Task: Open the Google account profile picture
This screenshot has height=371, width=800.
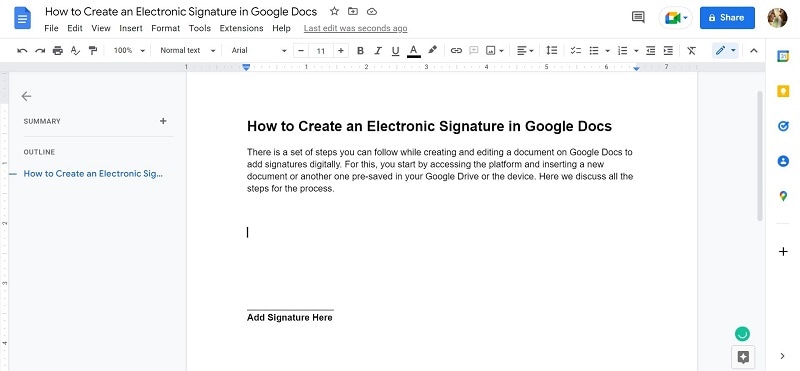Action: coord(777,18)
